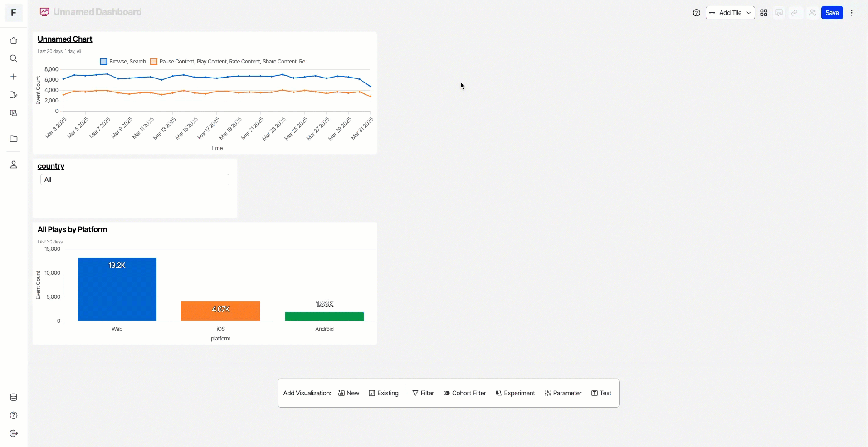Add a Cohort Filter tile
The width and height of the screenshot is (868, 447).
click(465, 393)
